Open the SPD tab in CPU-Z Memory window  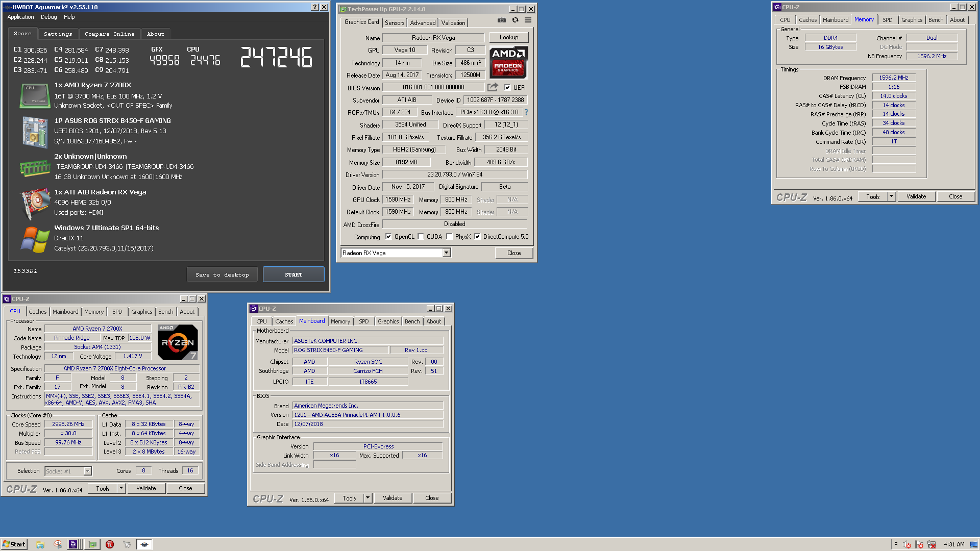(888, 20)
